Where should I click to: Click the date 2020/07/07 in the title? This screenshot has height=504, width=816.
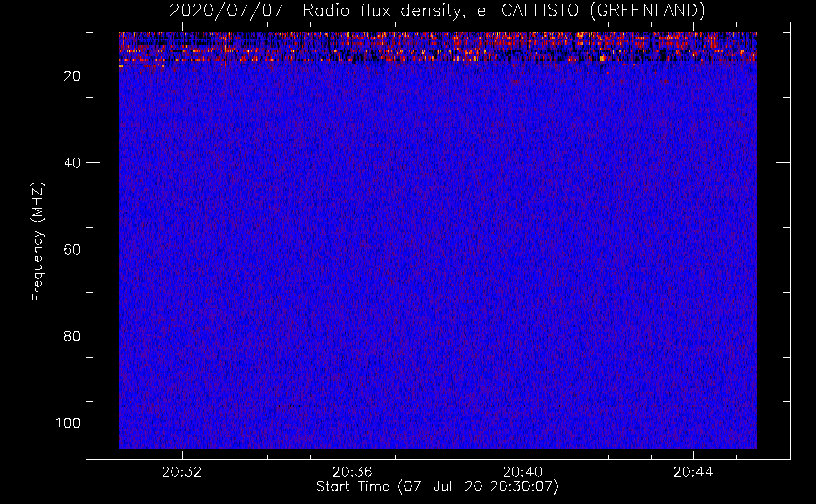pos(226,10)
